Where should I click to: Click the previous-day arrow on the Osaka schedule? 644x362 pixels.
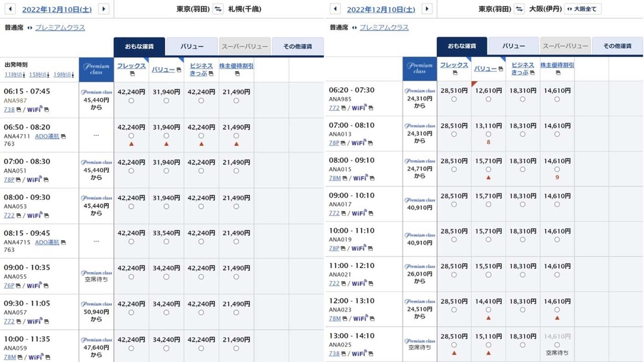point(335,9)
